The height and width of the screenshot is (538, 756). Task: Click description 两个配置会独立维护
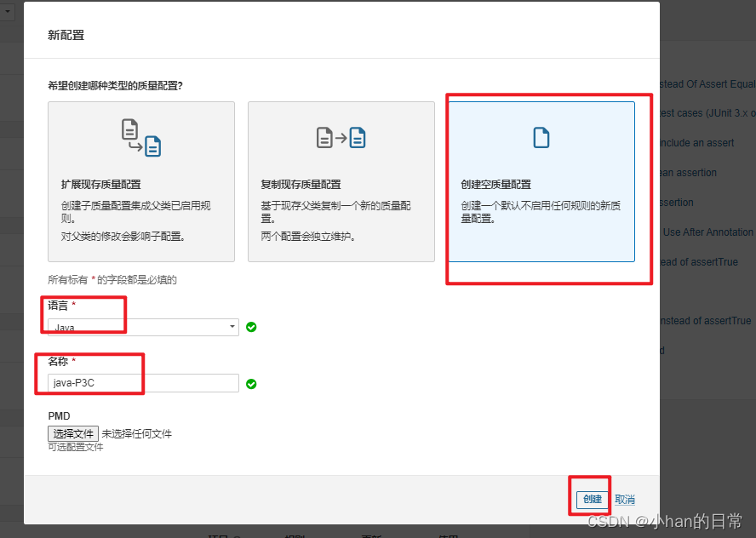(x=308, y=237)
